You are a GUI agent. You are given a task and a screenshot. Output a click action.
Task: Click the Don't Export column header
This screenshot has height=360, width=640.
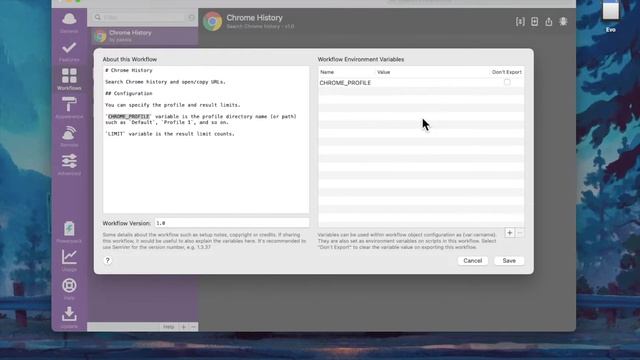[x=507, y=72]
